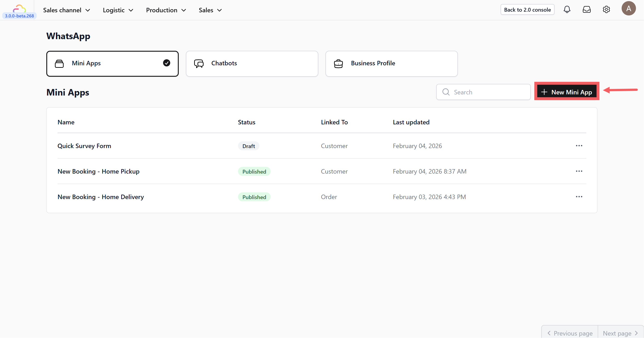Switch to the Chatbots tab card
644x338 pixels.
(x=252, y=64)
